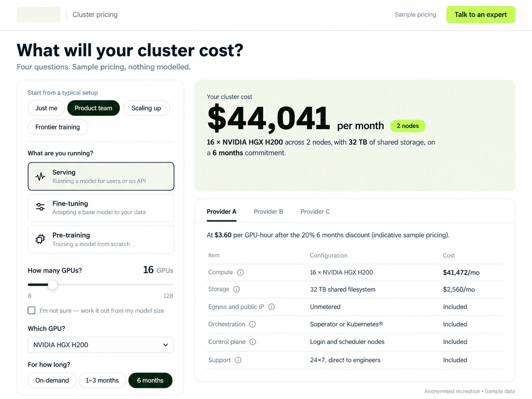Select the Just me preset
Viewport: 532px width, 399px height.
pyautogui.click(x=46, y=108)
